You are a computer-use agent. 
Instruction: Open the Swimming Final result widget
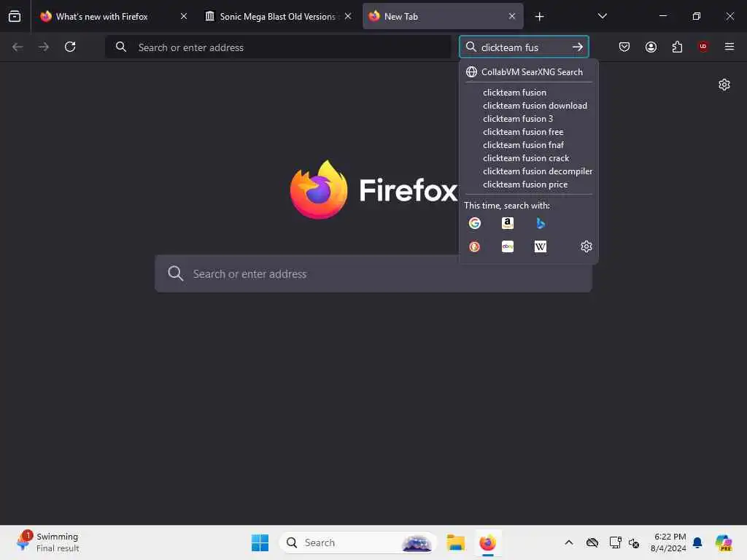coord(47,542)
